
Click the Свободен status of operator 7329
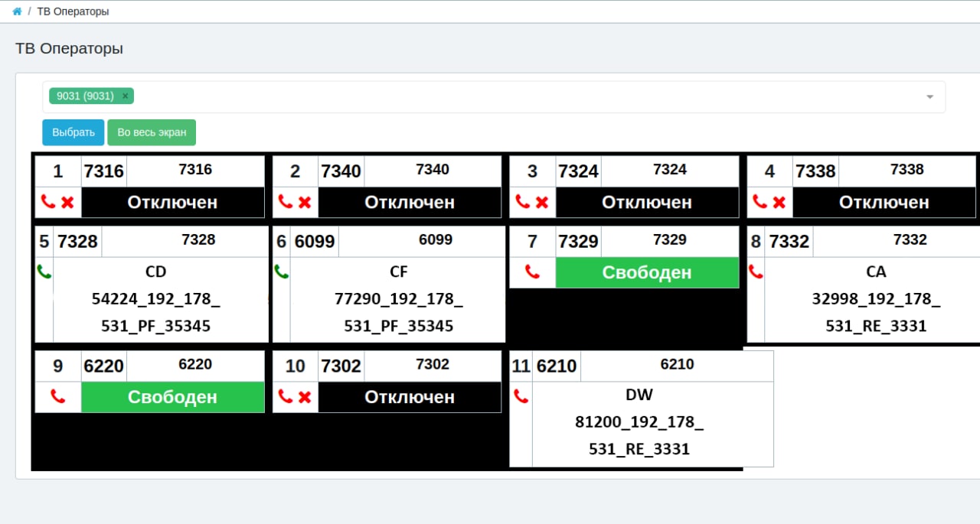(x=647, y=272)
